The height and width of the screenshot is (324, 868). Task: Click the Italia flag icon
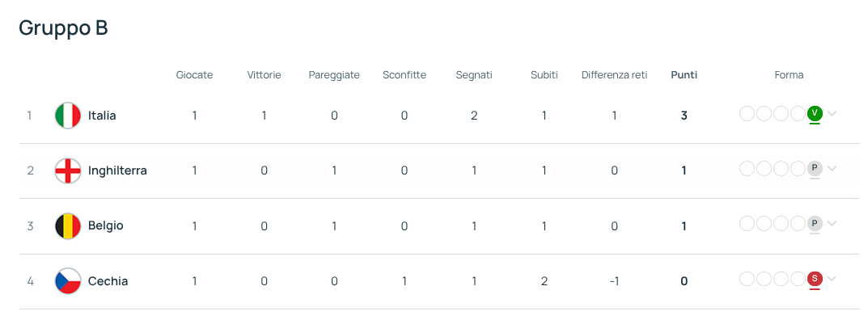[68, 116]
